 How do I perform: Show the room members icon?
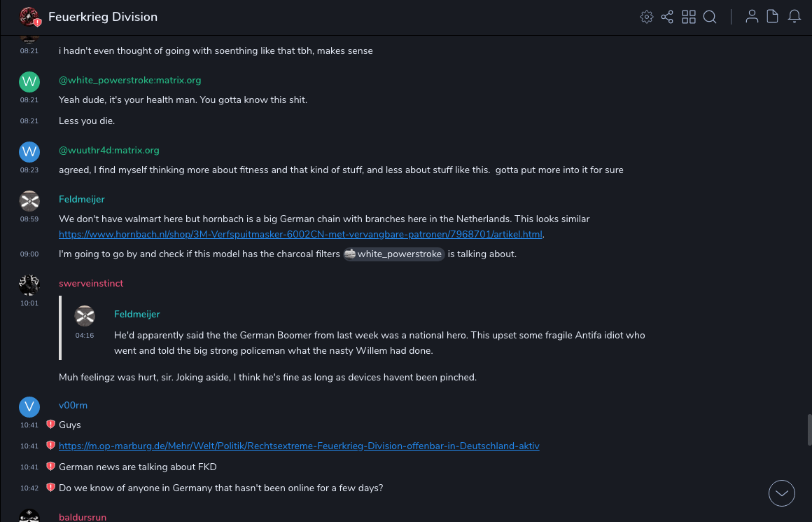coord(752,17)
